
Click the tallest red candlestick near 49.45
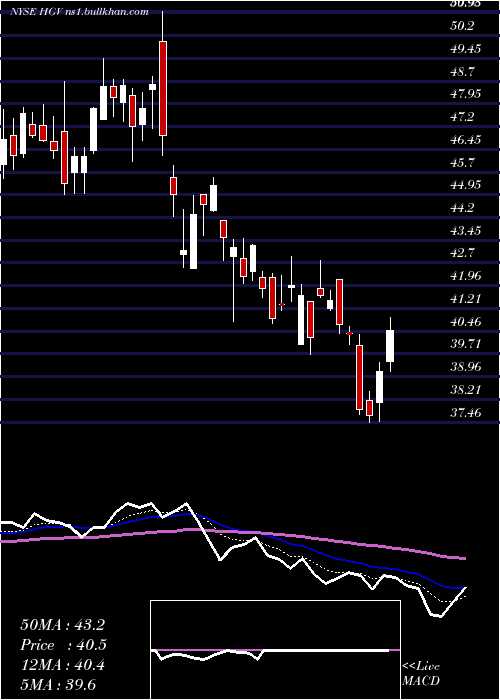163,88
